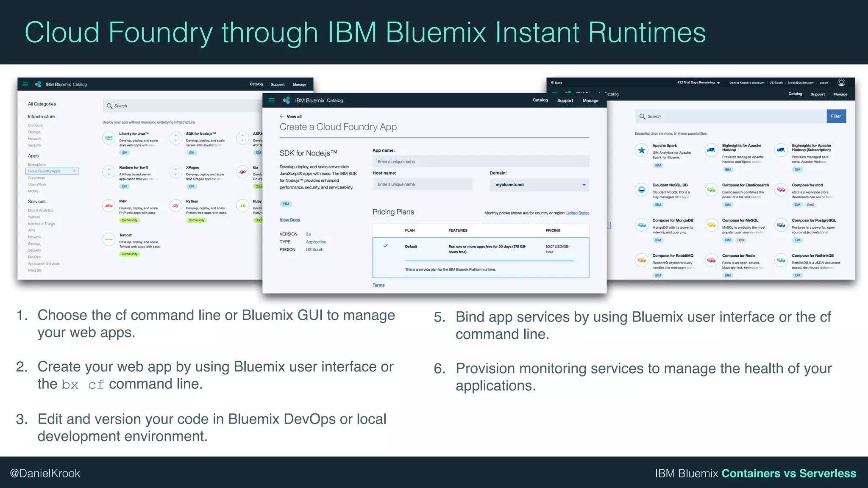Click the user profile avatar icon
This screenshot has width=868, height=488.
pyautogui.click(x=841, y=83)
